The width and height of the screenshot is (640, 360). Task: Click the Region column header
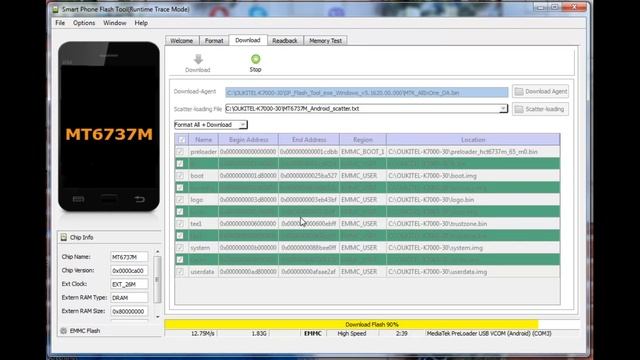[362, 140]
